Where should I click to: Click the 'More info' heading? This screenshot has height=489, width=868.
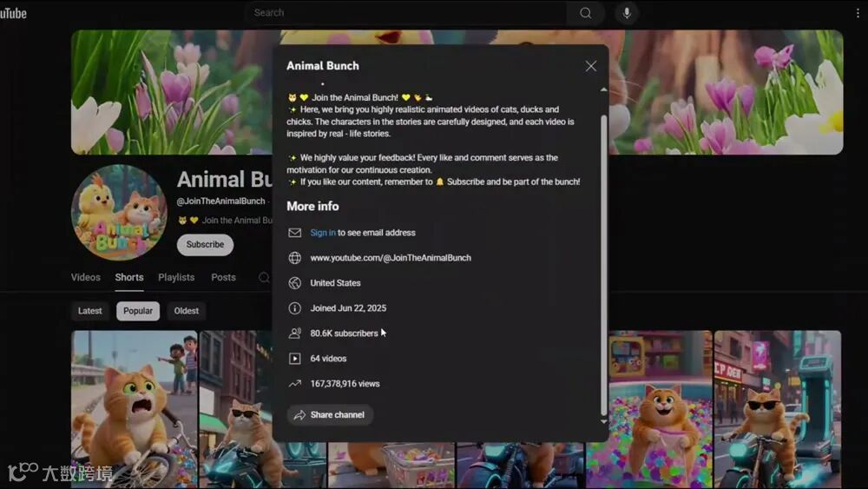[312, 206]
